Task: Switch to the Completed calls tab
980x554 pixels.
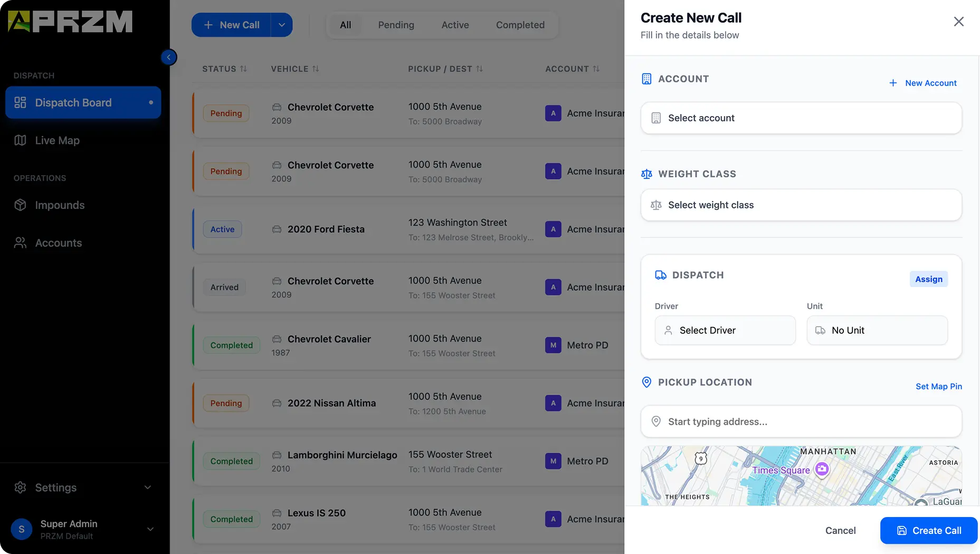Action: coord(520,25)
